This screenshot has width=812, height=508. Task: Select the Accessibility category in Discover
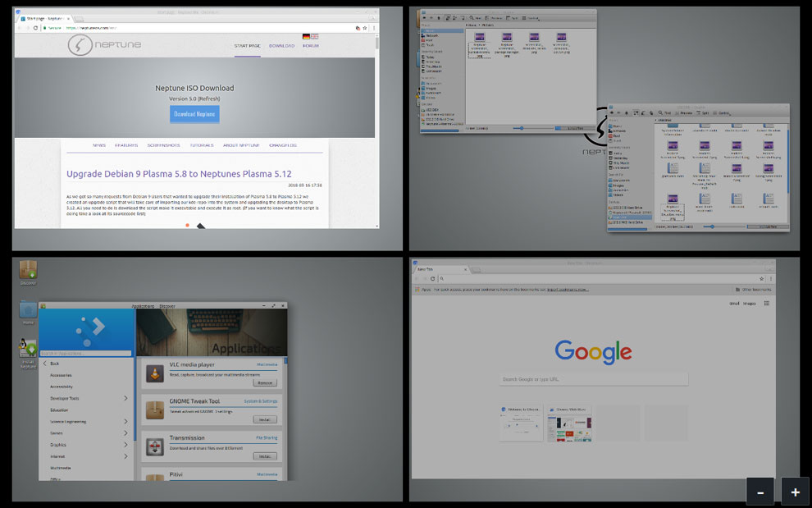coord(62,387)
